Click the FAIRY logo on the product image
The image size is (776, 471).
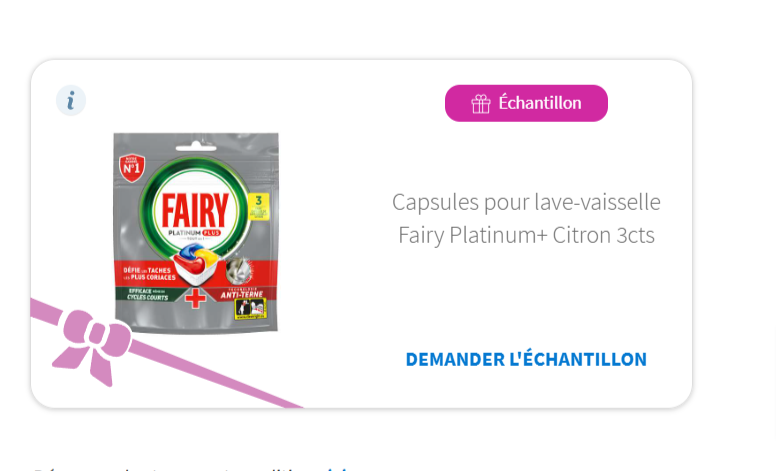[195, 210]
